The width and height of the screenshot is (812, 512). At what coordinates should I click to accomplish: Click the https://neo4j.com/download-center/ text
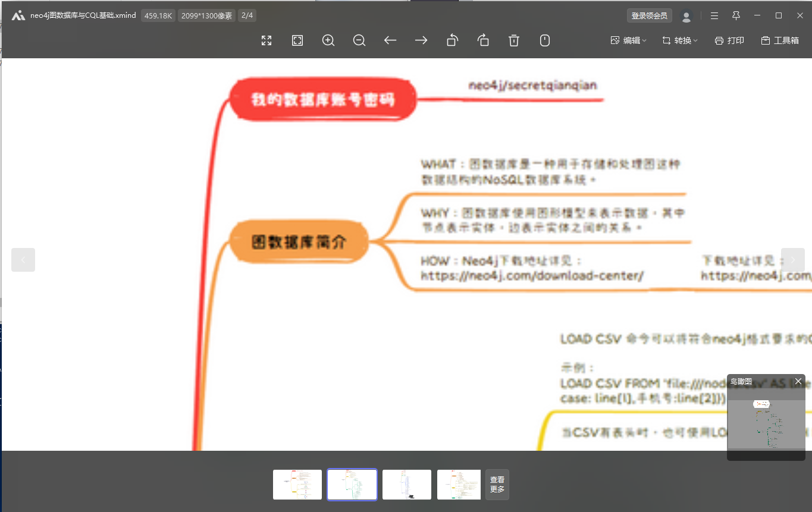(x=532, y=276)
